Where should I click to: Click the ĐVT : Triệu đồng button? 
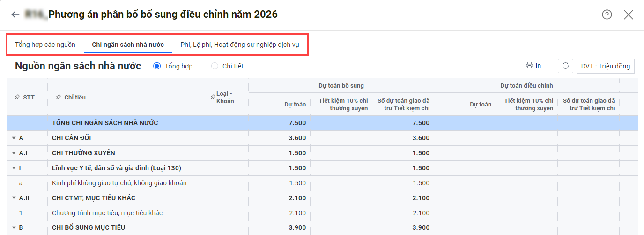pyautogui.click(x=605, y=66)
